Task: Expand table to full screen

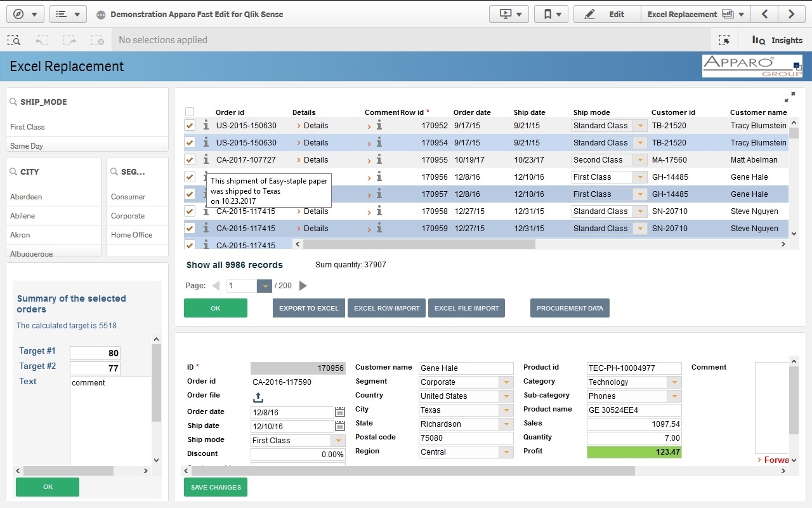Action: [x=789, y=97]
